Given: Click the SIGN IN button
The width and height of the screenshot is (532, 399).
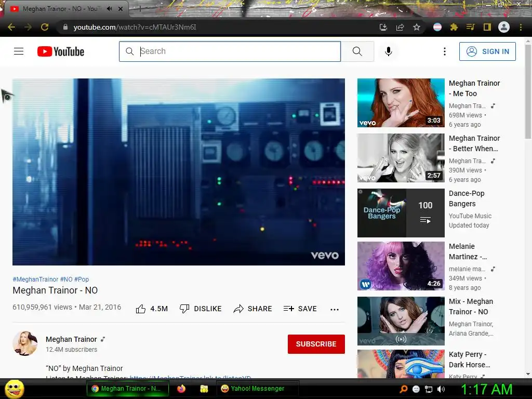Looking at the screenshot, I should (487, 51).
